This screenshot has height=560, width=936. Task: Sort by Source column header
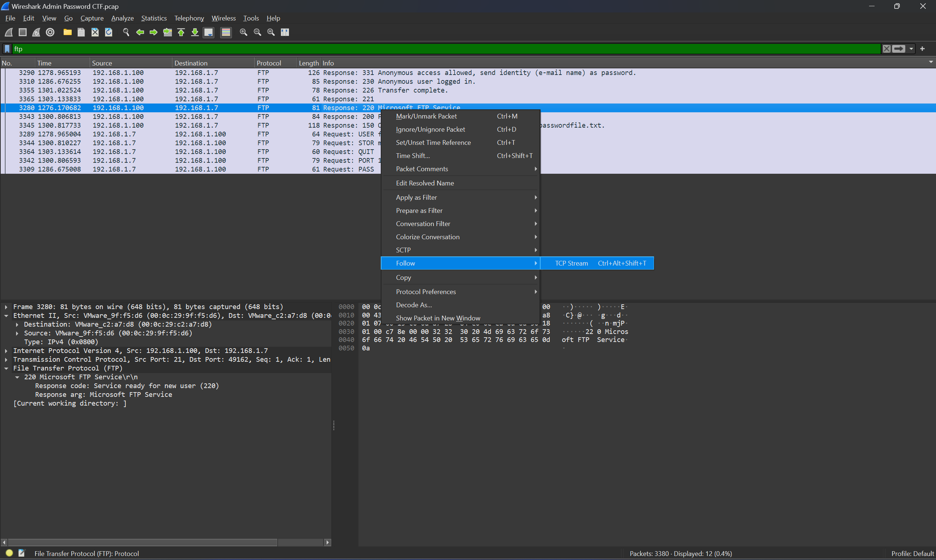tap(131, 63)
